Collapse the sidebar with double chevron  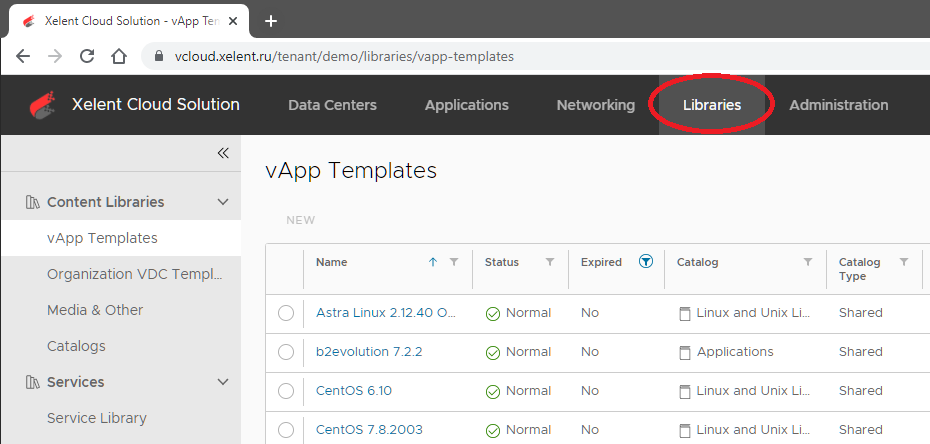point(223,154)
